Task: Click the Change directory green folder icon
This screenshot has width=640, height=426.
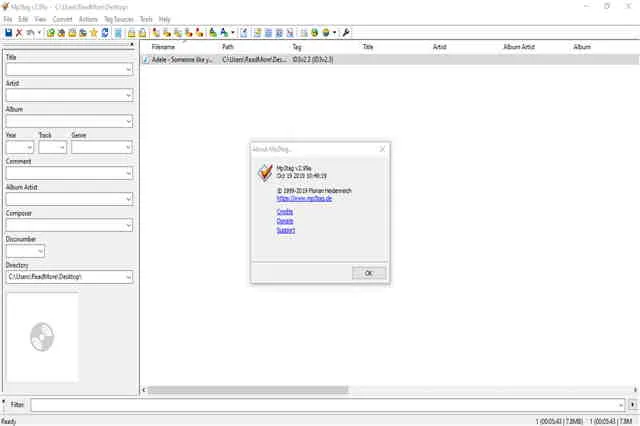Action: [51, 33]
